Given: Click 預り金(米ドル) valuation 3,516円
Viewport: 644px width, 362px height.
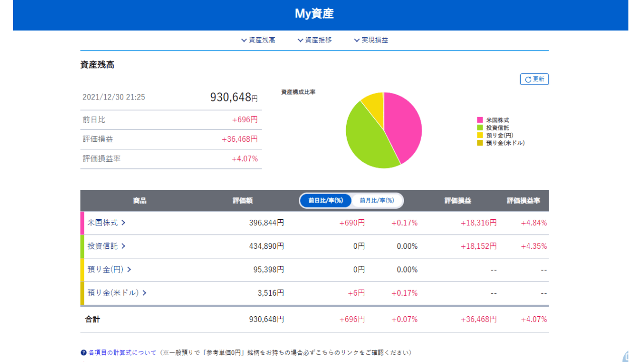Looking at the screenshot, I should pos(271,293).
